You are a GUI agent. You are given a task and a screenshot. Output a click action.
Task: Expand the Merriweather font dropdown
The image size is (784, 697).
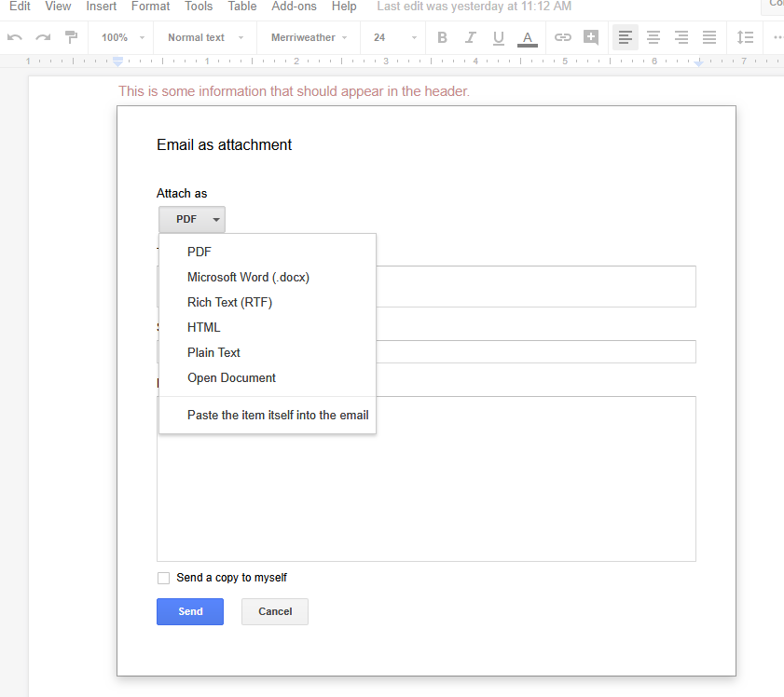point(309,37)
